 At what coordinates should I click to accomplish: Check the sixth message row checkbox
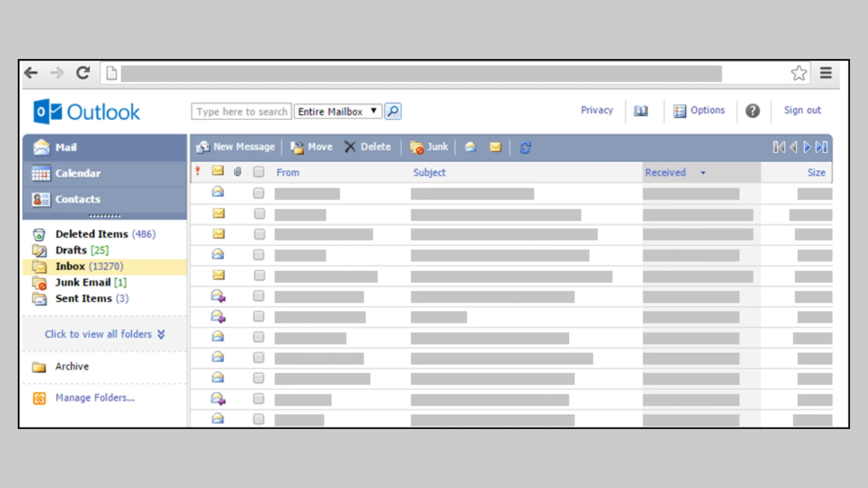pos(259,296)
